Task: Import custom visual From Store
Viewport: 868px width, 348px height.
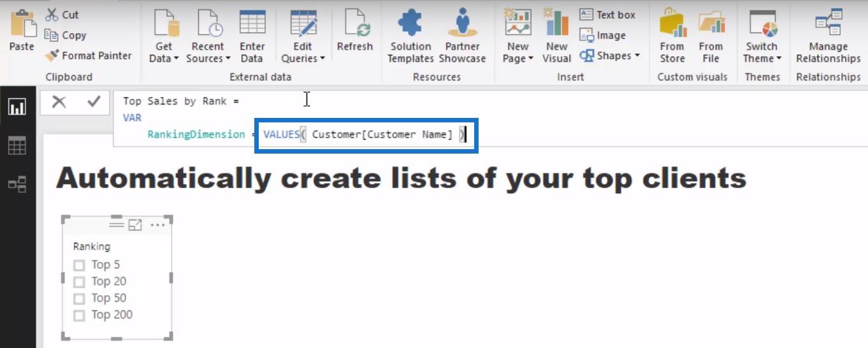Action: 672,36
